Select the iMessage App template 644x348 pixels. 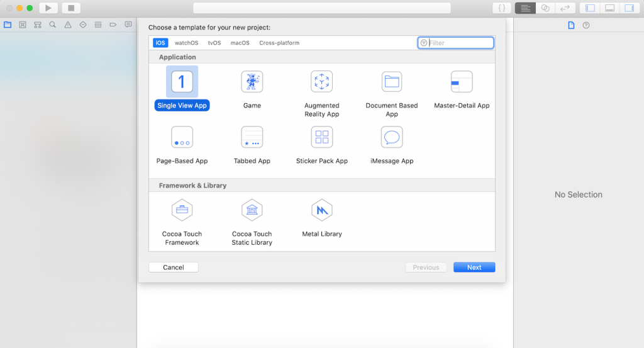point(391,145)
